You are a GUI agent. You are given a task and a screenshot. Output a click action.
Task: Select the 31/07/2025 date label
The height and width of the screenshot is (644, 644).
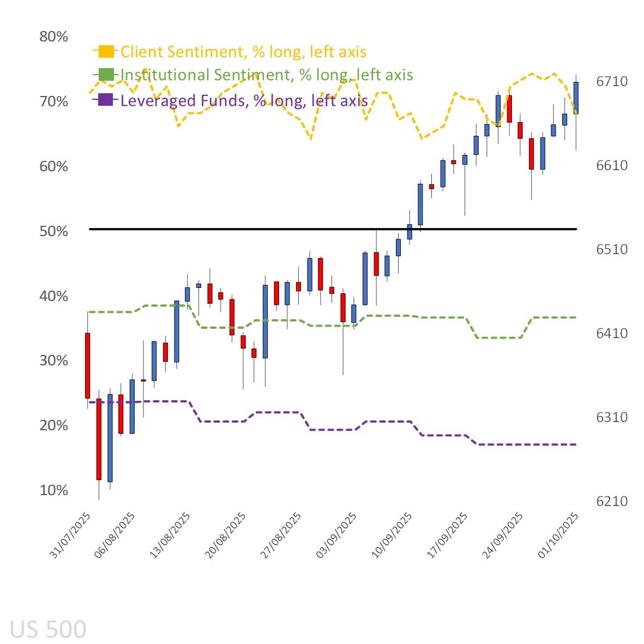pos(70,535)
